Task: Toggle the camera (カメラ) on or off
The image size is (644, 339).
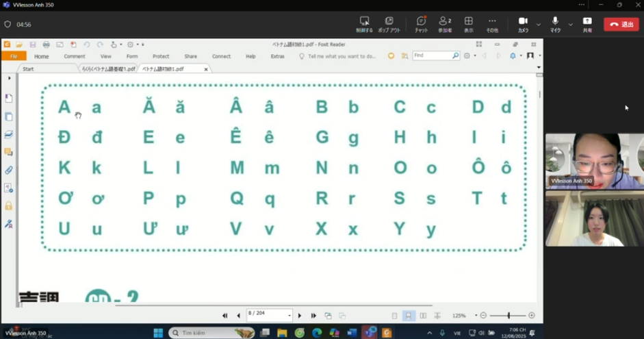Action: click(x=523, y=23)
